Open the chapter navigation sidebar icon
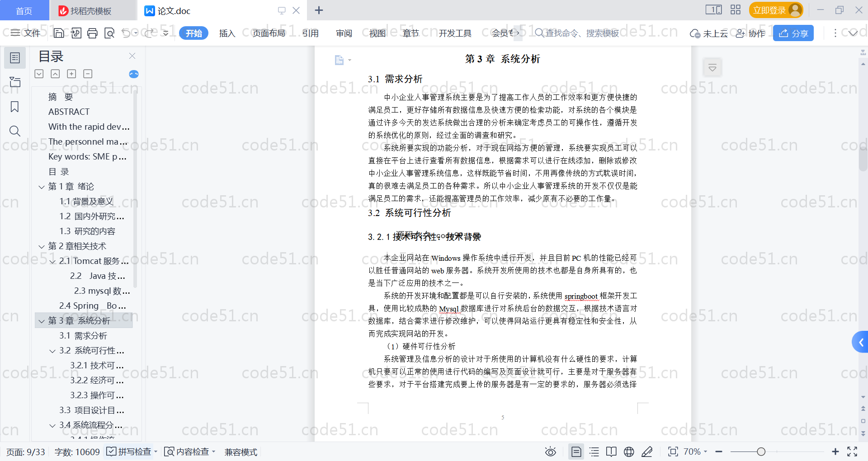The width and height of the screenshot is (868, 461). pos(15,82)
